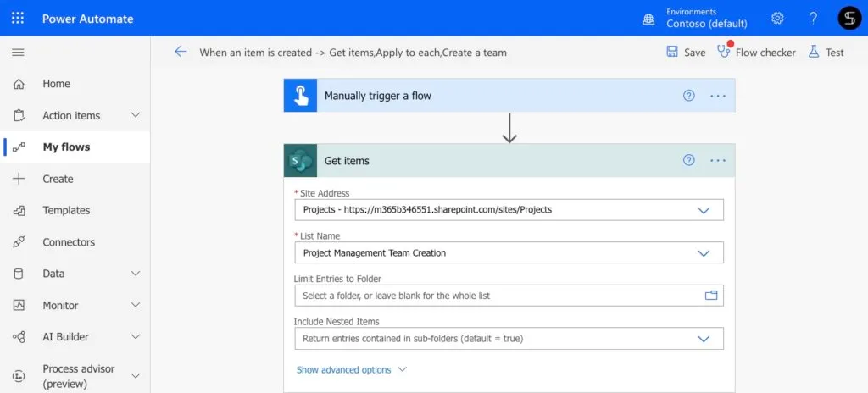The width and height of the screenshot is (868, 393).
Task: Click the Create plus icon
Action: click(x=19, y=179)
